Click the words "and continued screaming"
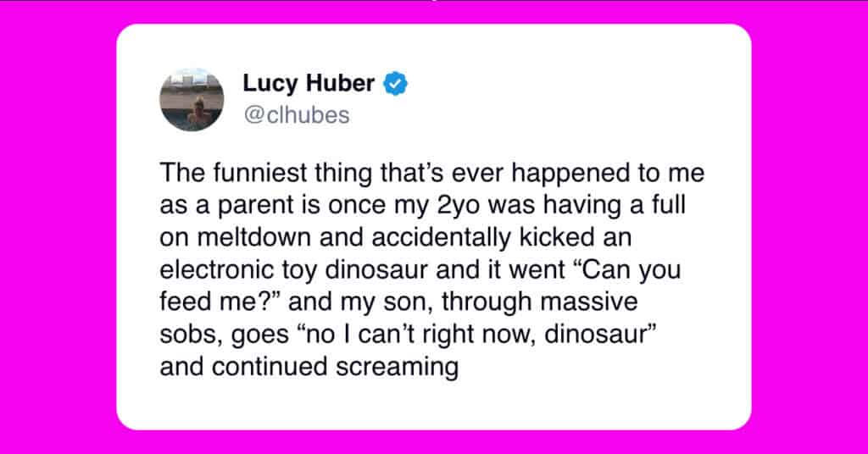The width and height of the screenshot is (868, 454). click(x=309, y=368)
